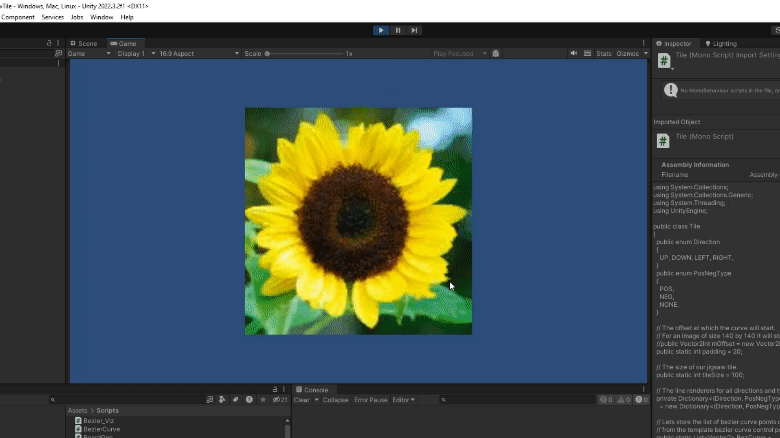
Task: Stop play mode with the Play button
Action: (381, 30)
